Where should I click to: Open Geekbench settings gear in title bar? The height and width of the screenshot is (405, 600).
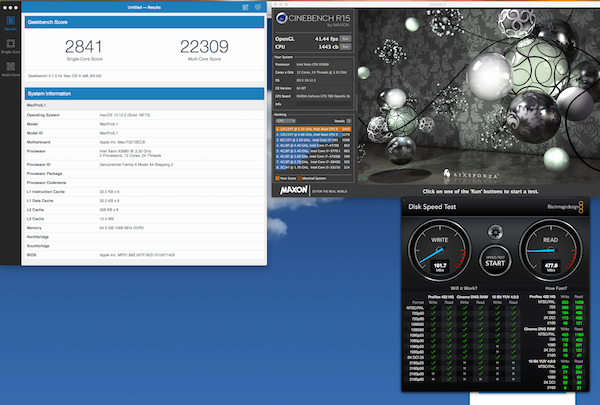(258, 7)
